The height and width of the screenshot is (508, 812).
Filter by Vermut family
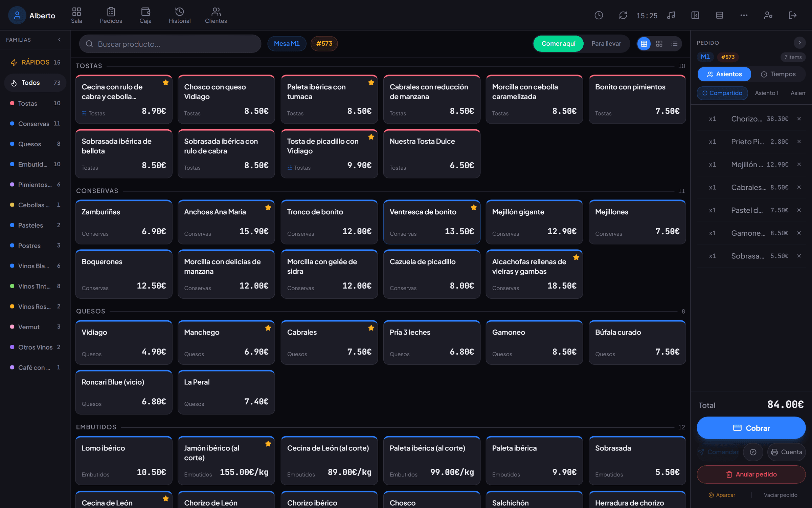click(35, 327)
